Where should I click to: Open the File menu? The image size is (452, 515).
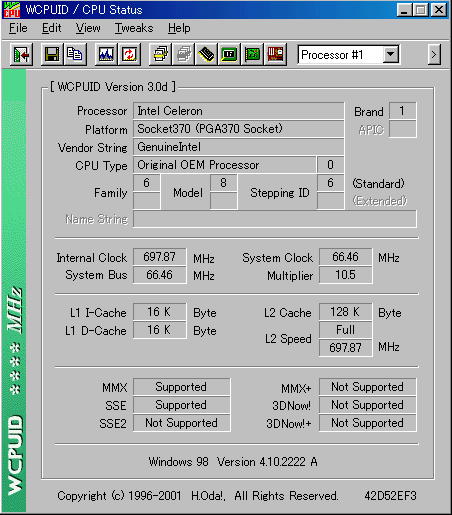(18, 28)
